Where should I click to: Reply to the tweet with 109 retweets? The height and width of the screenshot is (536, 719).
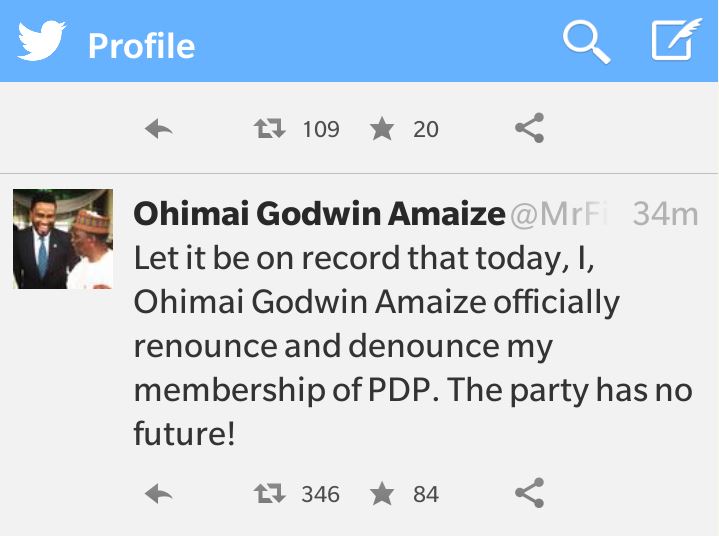(159, 129)
